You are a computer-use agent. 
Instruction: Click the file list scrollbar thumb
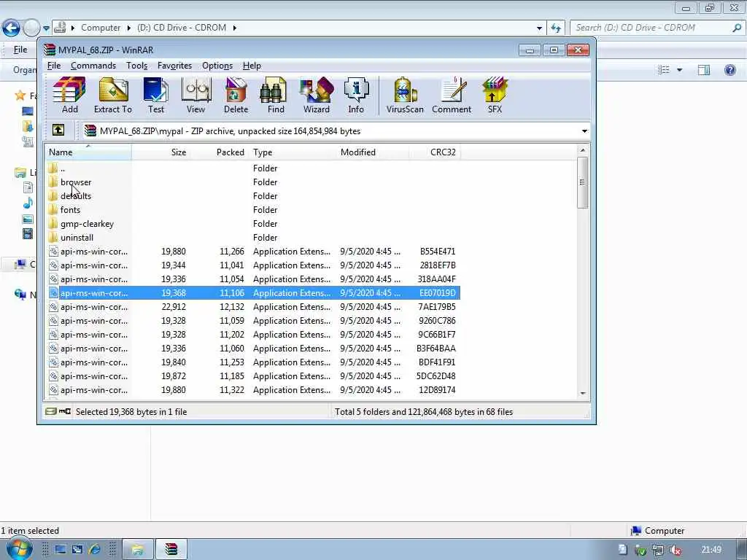[x=583, y=182]
